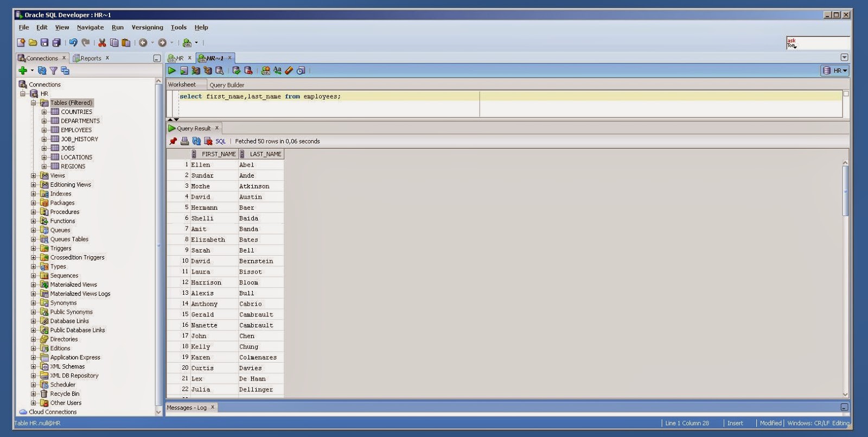868x437 pixels.
Task: Click into the SQL worksheet editor line
Action: tap(510, 97)
